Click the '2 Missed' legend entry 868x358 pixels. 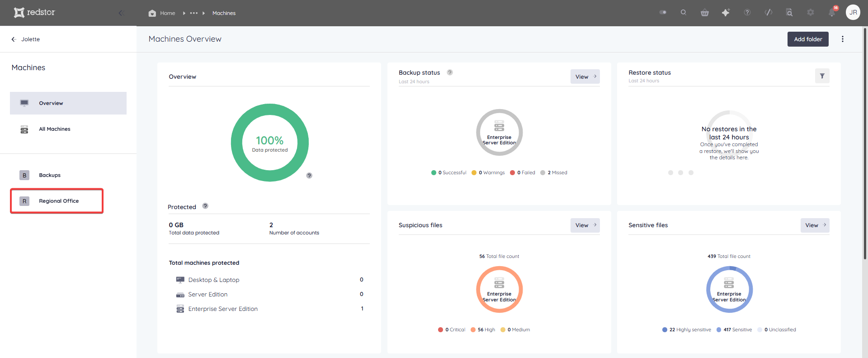point(554,172)
